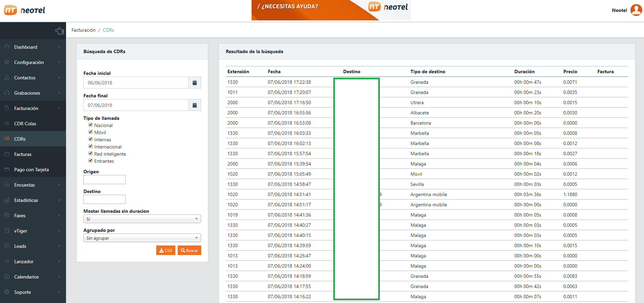Click the sidebar collapse hand icon

(60, 31)
